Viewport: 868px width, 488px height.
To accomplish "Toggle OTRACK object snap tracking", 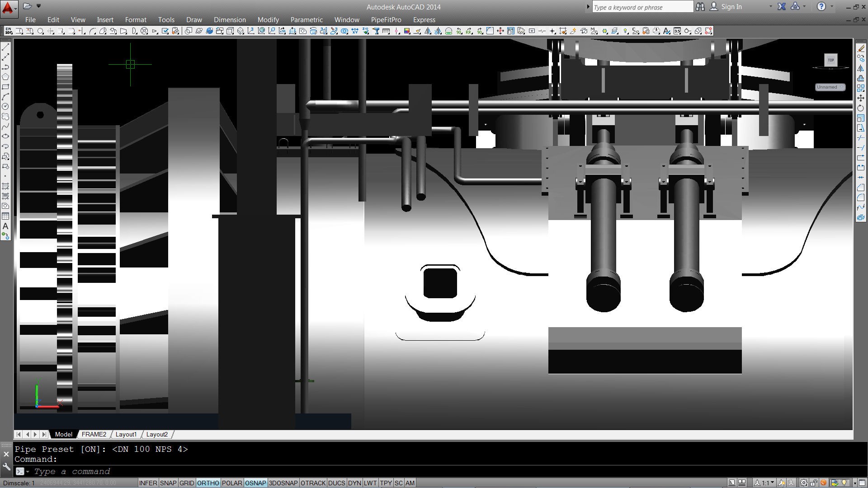I will click(313, 483).
